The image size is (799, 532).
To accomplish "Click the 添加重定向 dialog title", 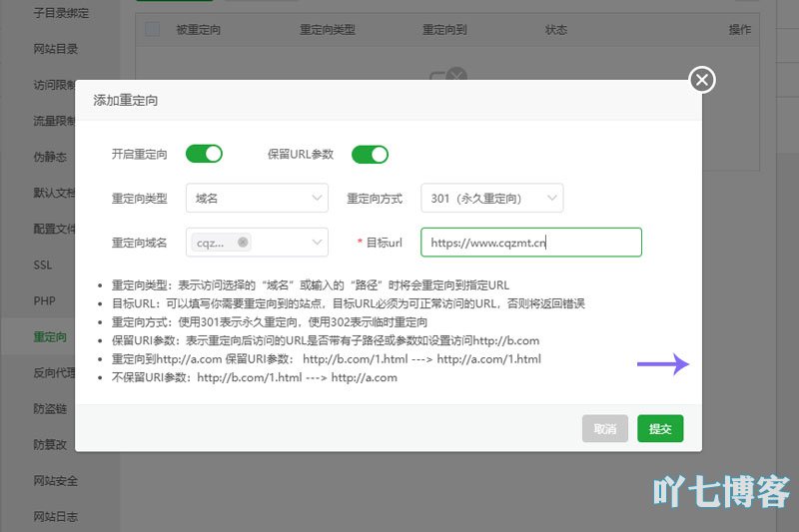I will (126, 100).
